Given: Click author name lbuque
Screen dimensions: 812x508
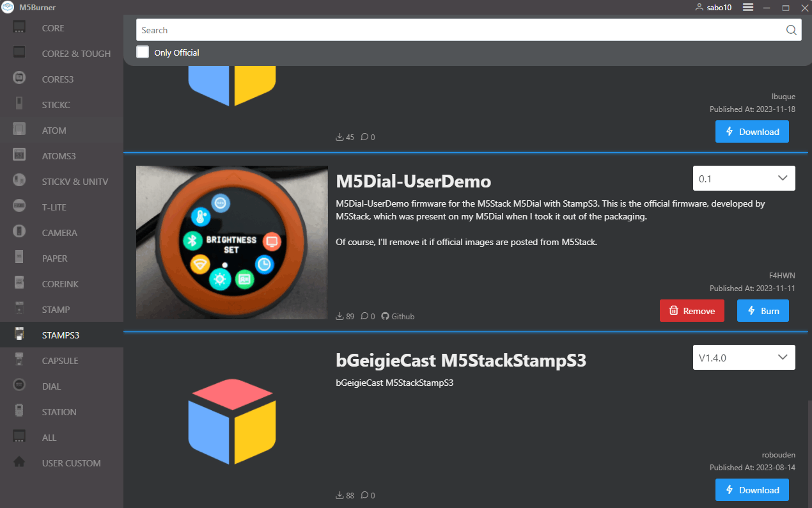Looking at the screenshot, I should (783, 97).
